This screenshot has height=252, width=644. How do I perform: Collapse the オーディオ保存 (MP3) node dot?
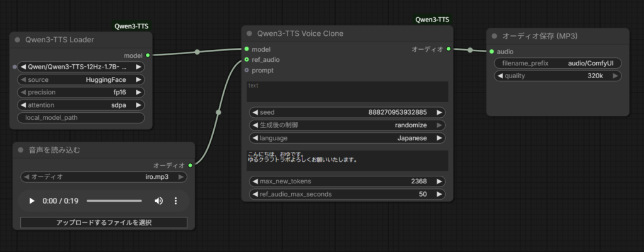point(494,37)
